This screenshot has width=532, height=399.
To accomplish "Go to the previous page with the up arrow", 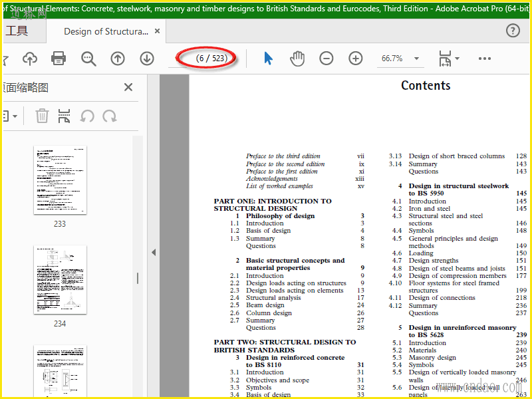I will (x=118, y=59).
